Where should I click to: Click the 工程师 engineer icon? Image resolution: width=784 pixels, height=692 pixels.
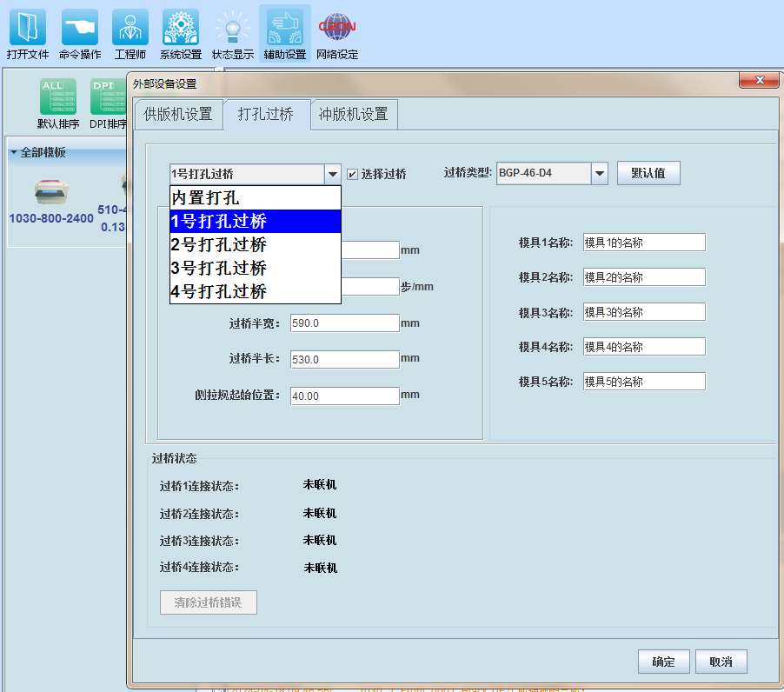pos(130,28)
